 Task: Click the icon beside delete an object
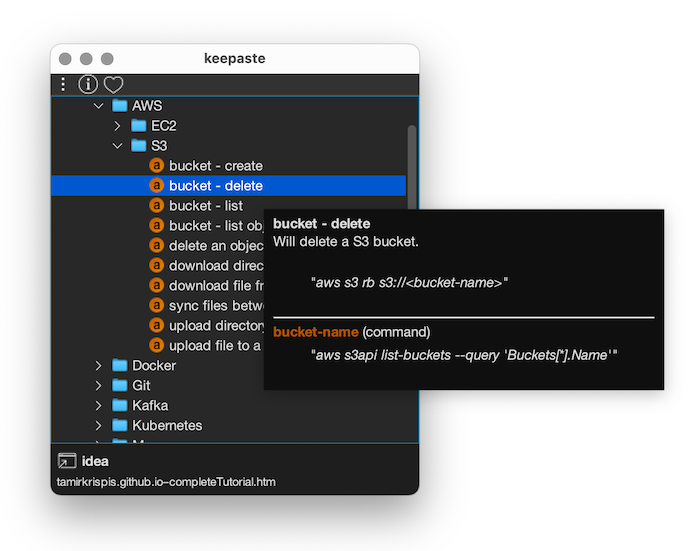coord(156,245)
